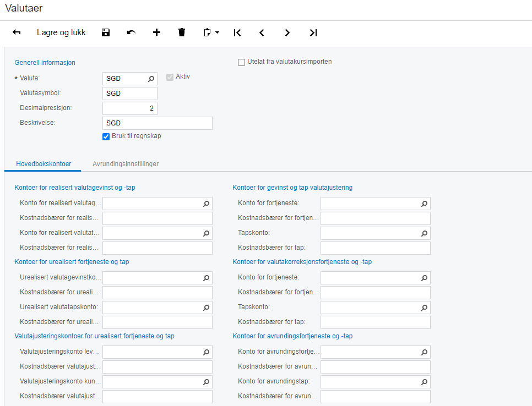Jump to the last record
The image size is (532, 406).
point(313,33)
